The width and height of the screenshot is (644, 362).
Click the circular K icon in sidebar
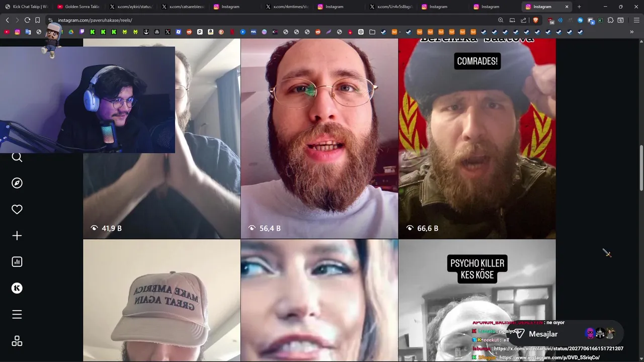click(17, 288)
